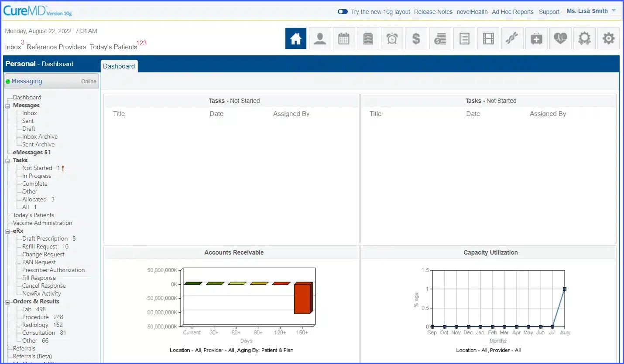Open Today's Patients header link
Image resolution: width=624 pixels, height=364 pixels.
[x=113, y=47]
